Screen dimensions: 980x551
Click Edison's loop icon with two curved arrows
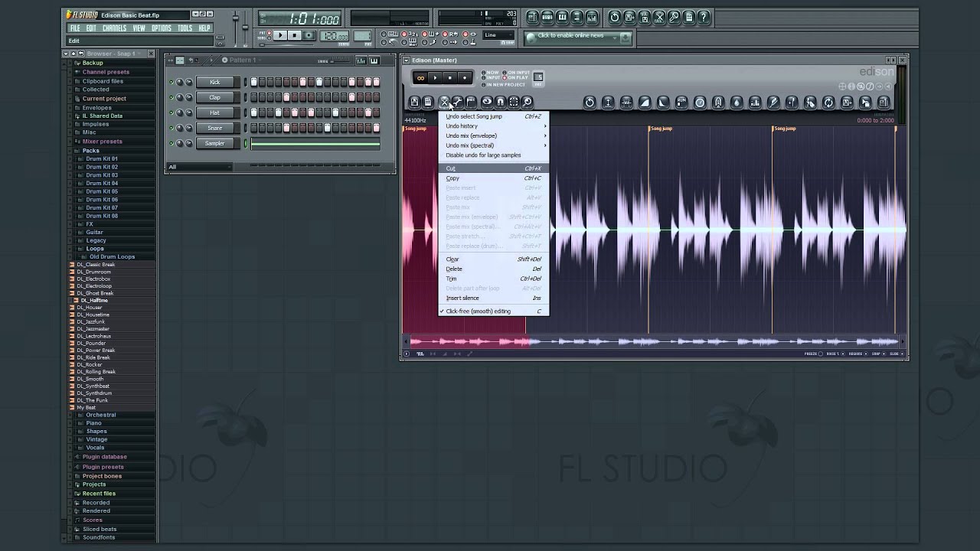tap(828, 103)
